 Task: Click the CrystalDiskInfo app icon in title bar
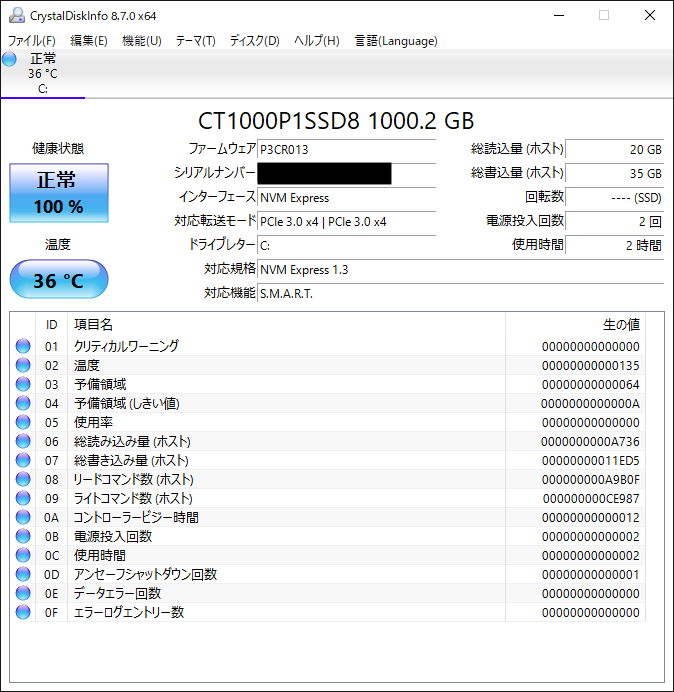[x=16, y=15]
